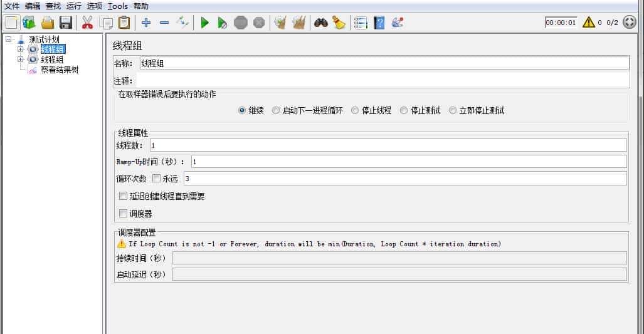Viewport: 644px width, 334px height.
Task: Open the 运行 menu
Action: [74, 6]
